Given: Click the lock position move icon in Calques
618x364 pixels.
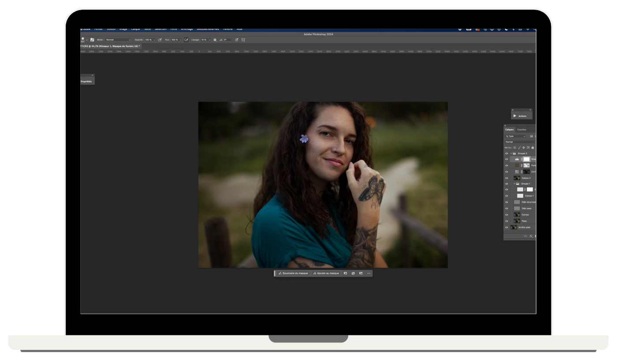Looking at the screenshot, I should coord(524,148).
